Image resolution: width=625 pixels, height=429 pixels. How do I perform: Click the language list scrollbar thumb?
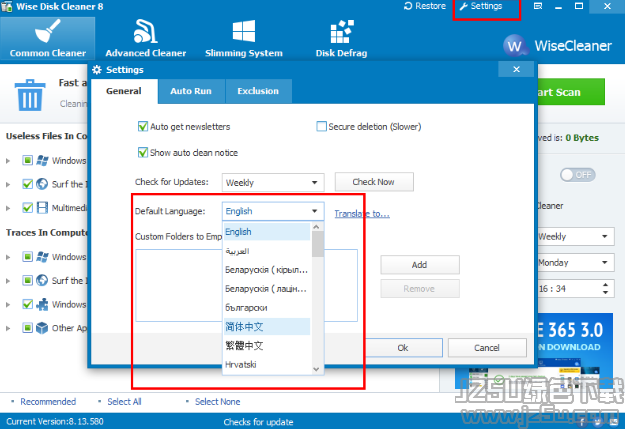[x=317, y=244]
